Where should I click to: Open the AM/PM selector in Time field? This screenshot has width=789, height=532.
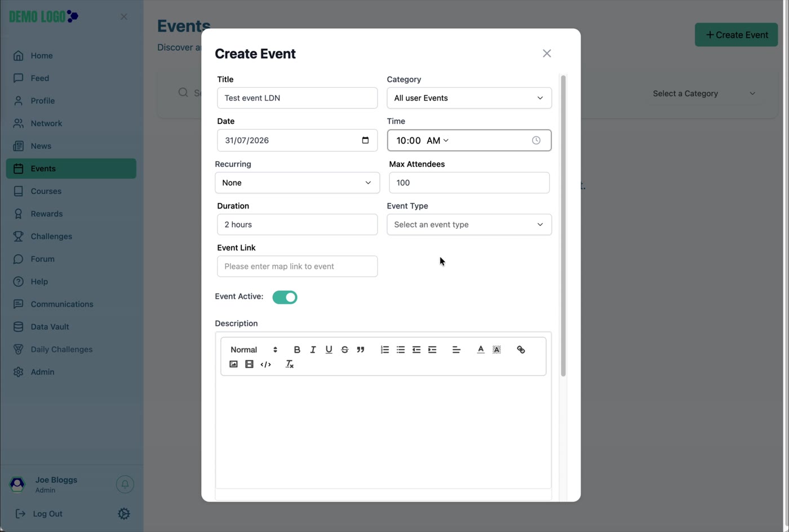click(x=437, y=140)
